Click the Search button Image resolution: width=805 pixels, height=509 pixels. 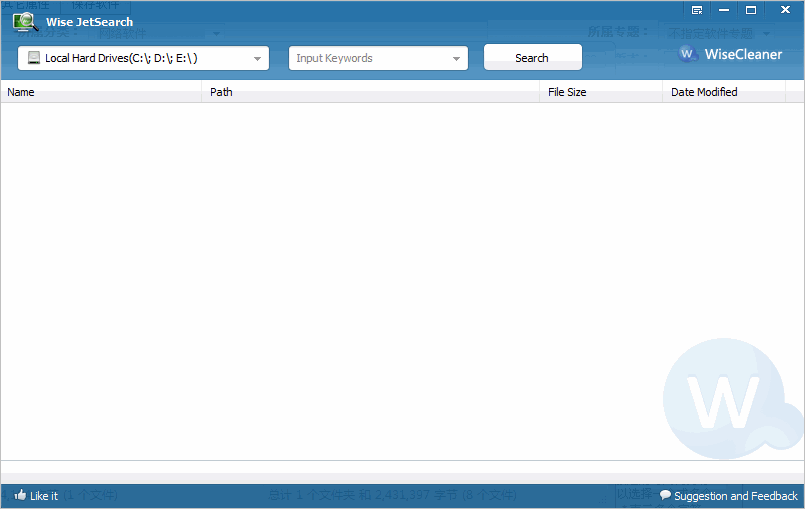[532, 57]
